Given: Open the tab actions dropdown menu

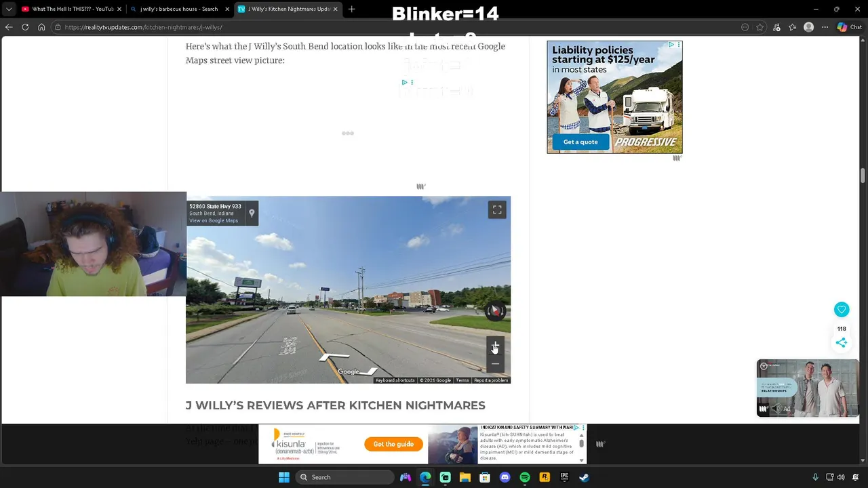Looking at the screenshot, I should (x=8, y=9).
